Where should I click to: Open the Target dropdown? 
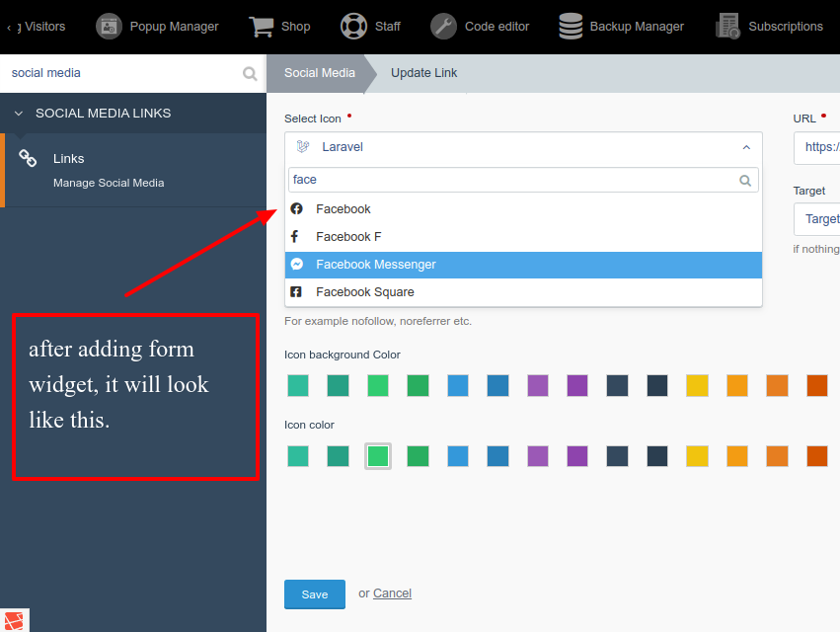pos(816,218)
